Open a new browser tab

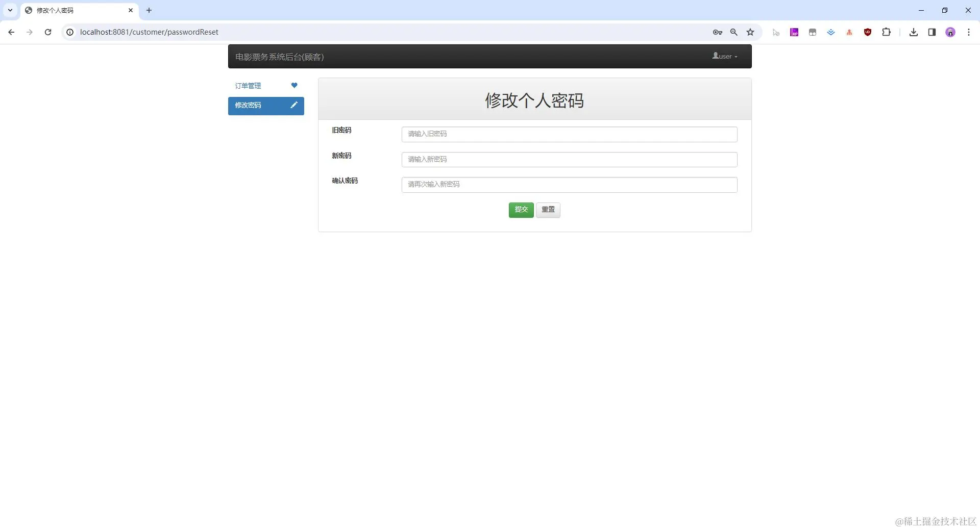click(x=149, y=10)
